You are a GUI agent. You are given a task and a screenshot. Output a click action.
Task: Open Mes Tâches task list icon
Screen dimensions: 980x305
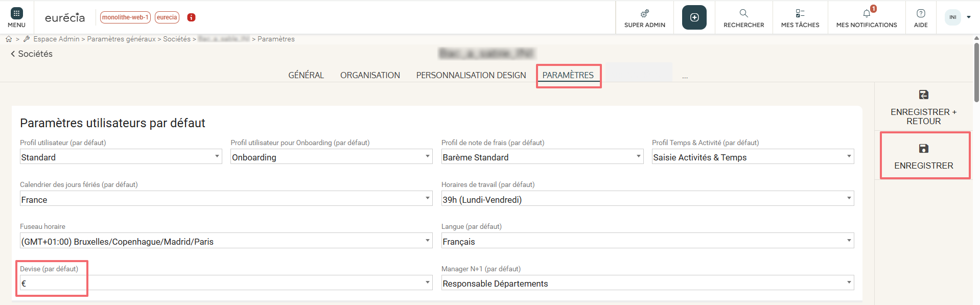pyautogui.click(x=800, y=14)
